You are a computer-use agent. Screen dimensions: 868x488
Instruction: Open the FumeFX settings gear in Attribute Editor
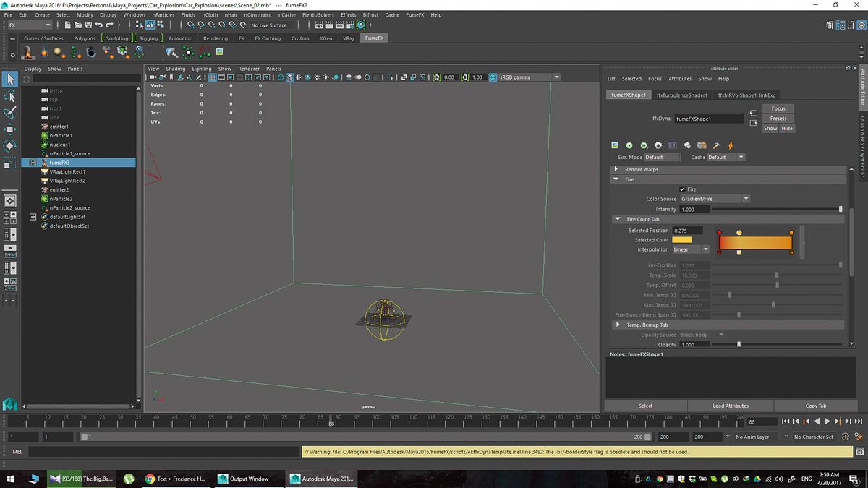[658, 145]
